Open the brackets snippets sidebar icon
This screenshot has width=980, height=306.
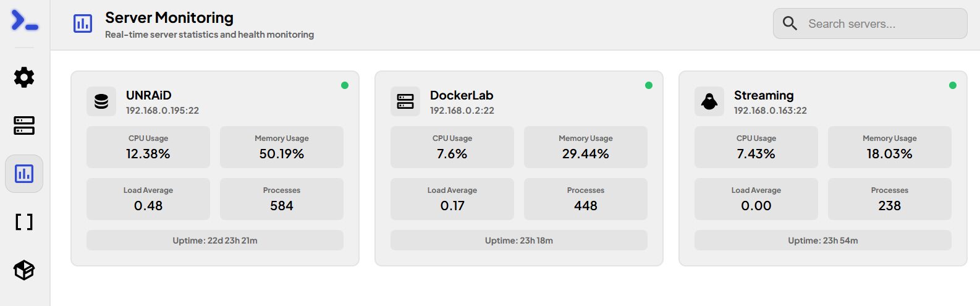tap(24, 222)
